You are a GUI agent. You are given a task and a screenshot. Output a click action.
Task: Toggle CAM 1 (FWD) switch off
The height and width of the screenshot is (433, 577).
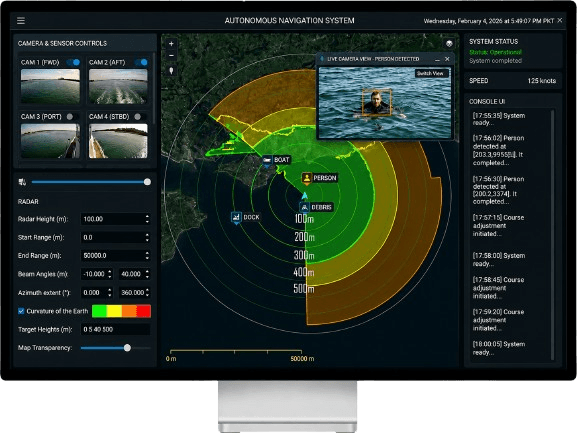tap(74, 62)
